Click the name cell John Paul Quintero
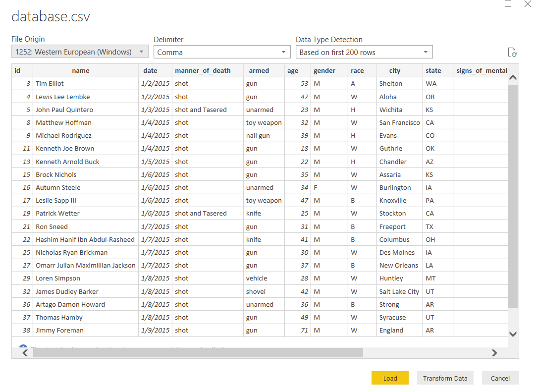 tap(86, 110)
